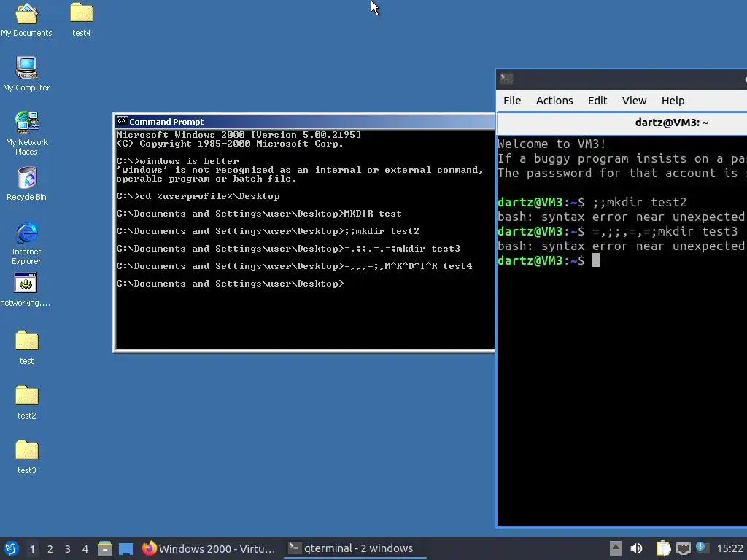
Task: Click 'Welcome to VM3!' text in qterminal
Action: tap(551, 144)
